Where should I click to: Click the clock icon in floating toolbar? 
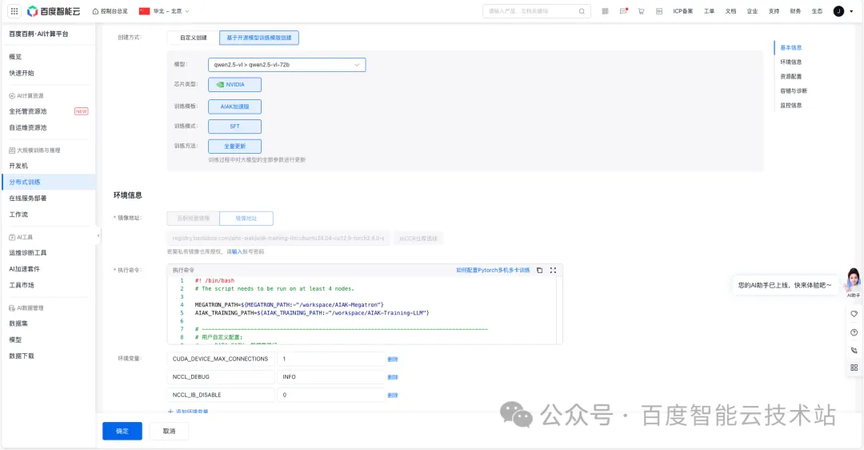(854, 332)
